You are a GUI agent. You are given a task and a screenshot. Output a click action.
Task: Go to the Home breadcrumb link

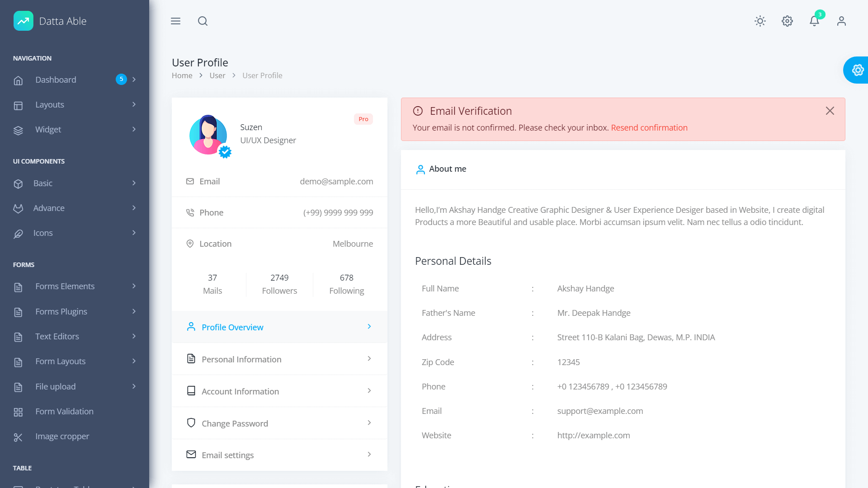(x=182, y=75)
